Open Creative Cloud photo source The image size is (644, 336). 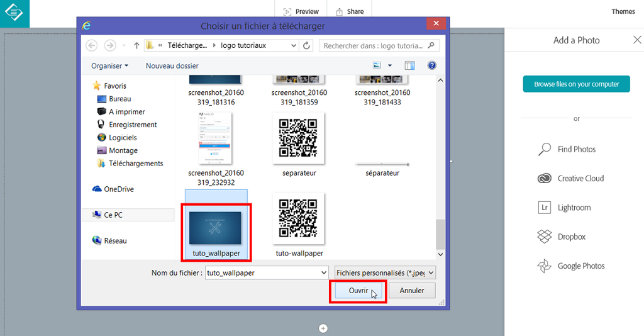[x=545, y=179]
